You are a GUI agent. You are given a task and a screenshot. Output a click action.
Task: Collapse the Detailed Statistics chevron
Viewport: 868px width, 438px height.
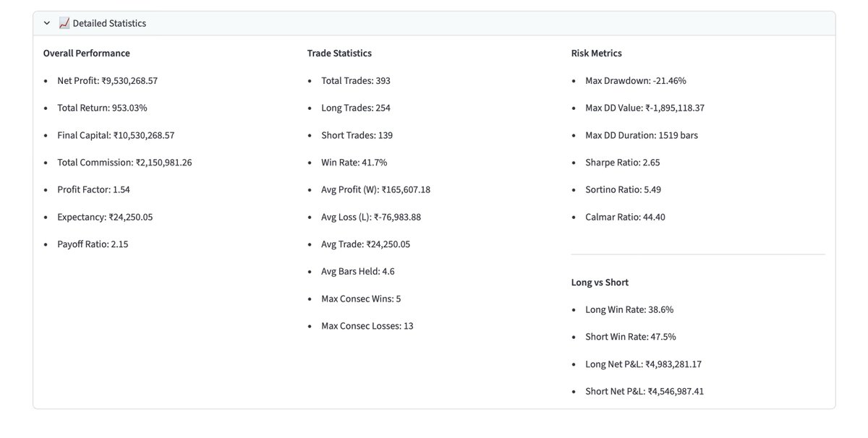47,23
